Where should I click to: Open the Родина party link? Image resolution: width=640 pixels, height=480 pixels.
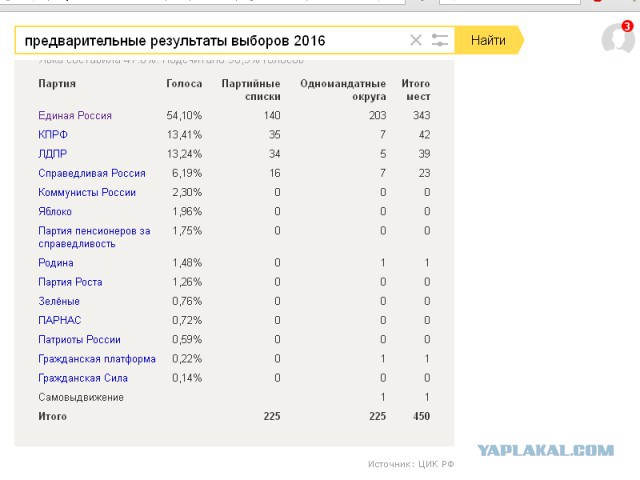56,262
